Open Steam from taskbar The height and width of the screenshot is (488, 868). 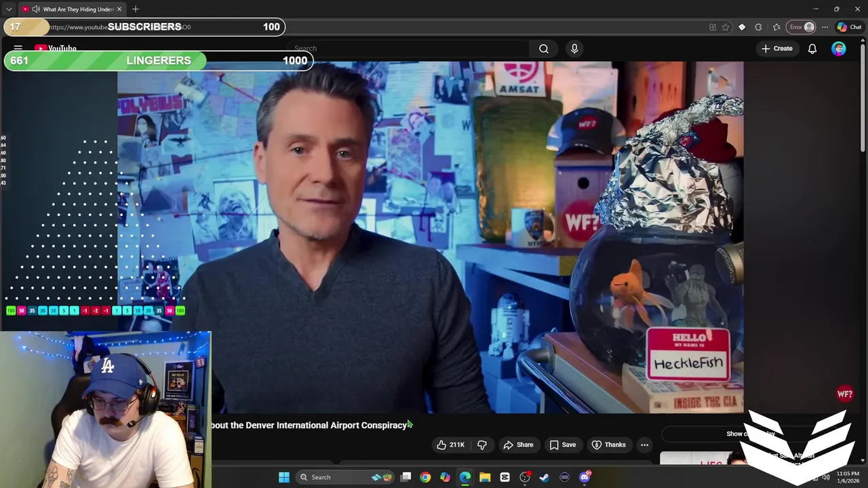pyautogui.click(x=544, y=477)
